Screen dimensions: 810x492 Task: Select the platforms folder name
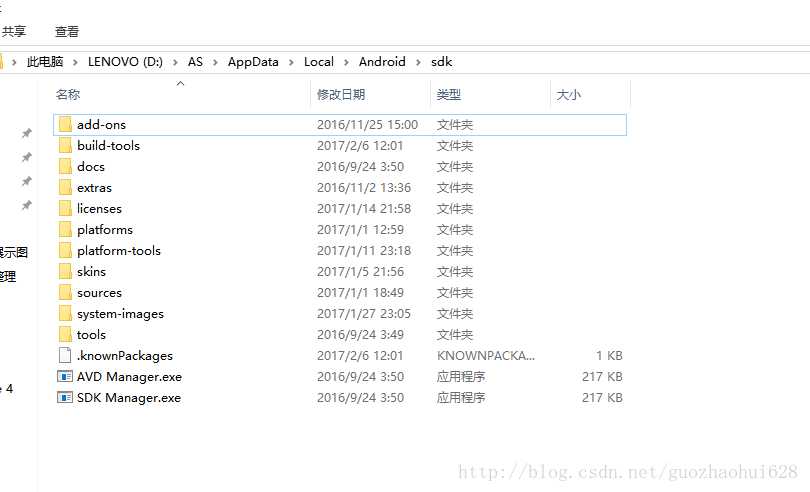[x=105, y=229]
